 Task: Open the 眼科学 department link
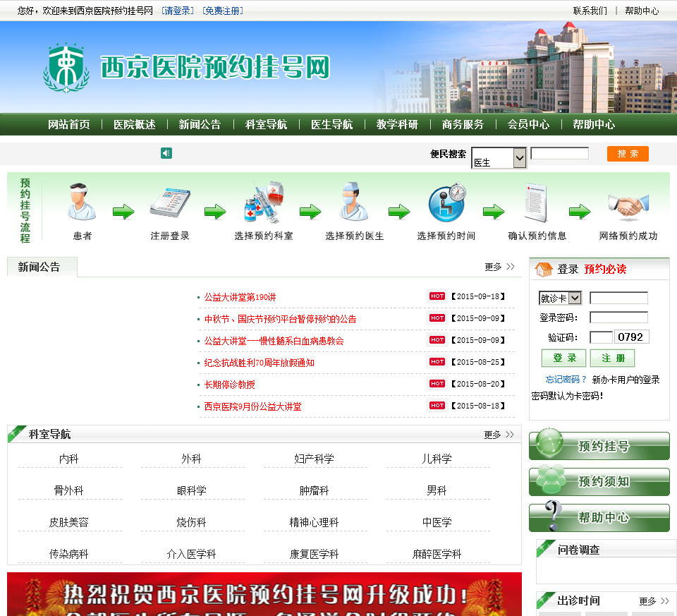(x=191, y=490)
